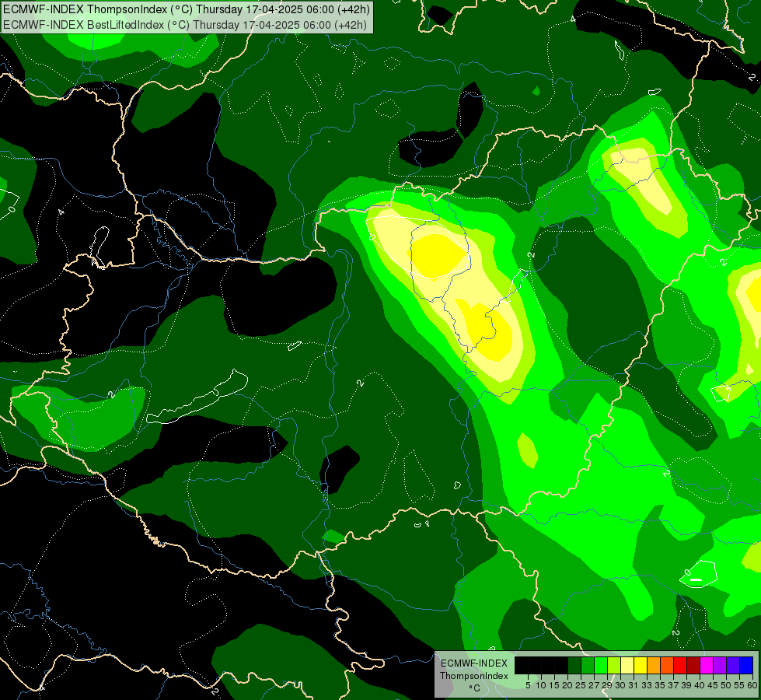Click the legend tick value '40'
This screenshot has width=761, height=700.
coord(700,685)
